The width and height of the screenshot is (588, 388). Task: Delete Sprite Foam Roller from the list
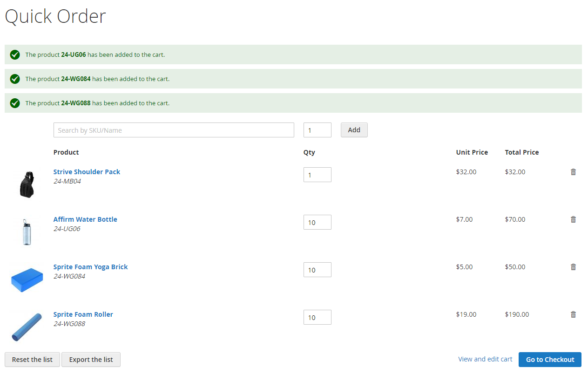click(573, 314)
